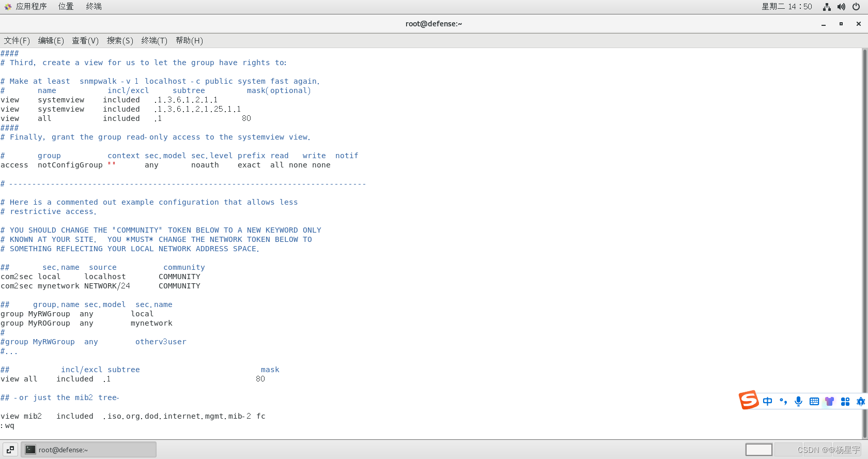This screenshot has height=459, width=868.
Task: Click 'localhost' in com2sec local line
Action: [x=105, y=277]
